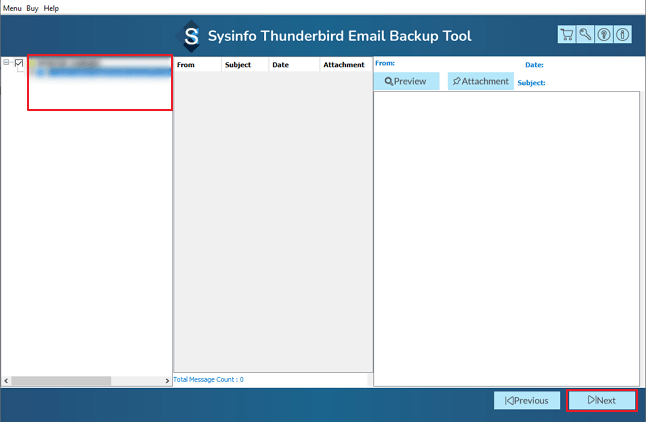
Task: Toggle the child folder checkbox in tree
Action: pyautogui.click(x=39, y=73)
